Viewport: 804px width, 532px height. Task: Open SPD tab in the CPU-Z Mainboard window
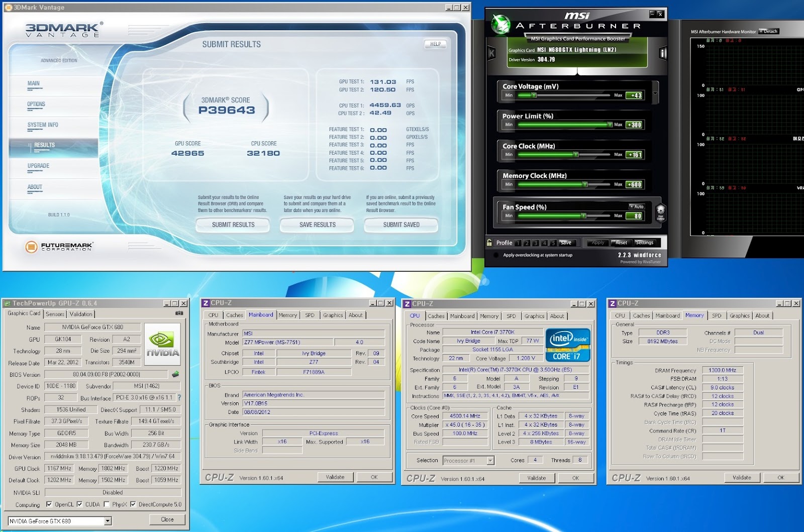(310, 315)
